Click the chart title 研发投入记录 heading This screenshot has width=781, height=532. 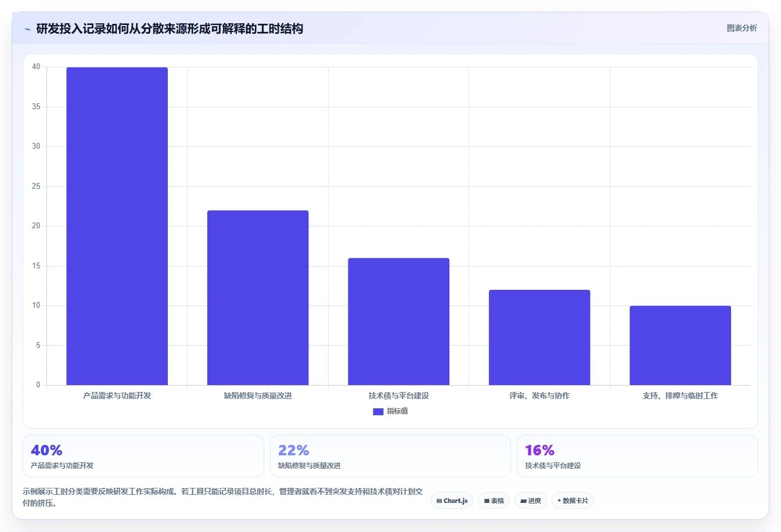tap(170, 29)
